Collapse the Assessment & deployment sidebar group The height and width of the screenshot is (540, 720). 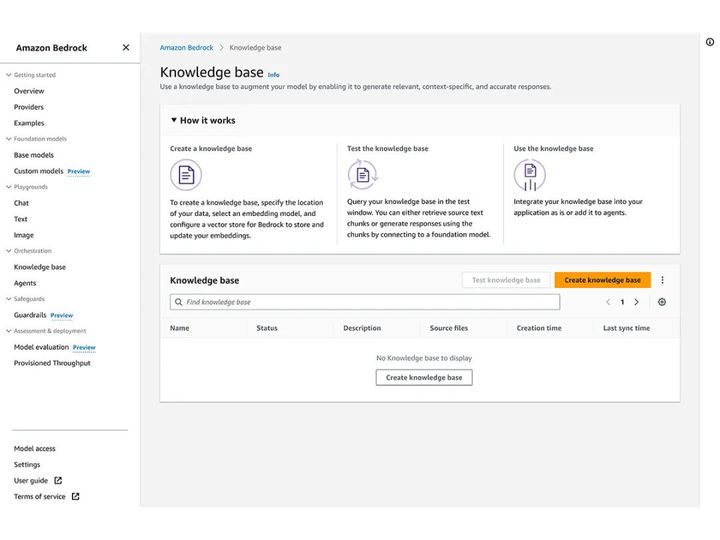tap(8, 331)
